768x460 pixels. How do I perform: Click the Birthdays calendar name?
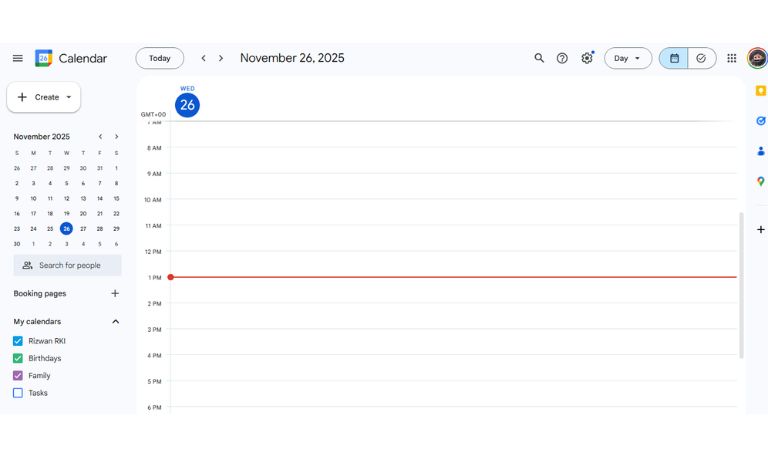[45, 358]
